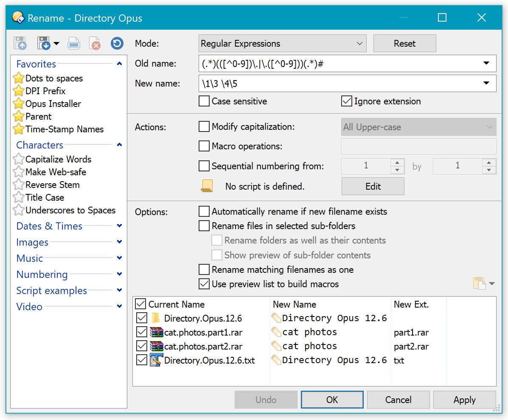Viewport: 508px width, 420px height.
Task: Click the OK button
Action: click(x=332, y=400)
